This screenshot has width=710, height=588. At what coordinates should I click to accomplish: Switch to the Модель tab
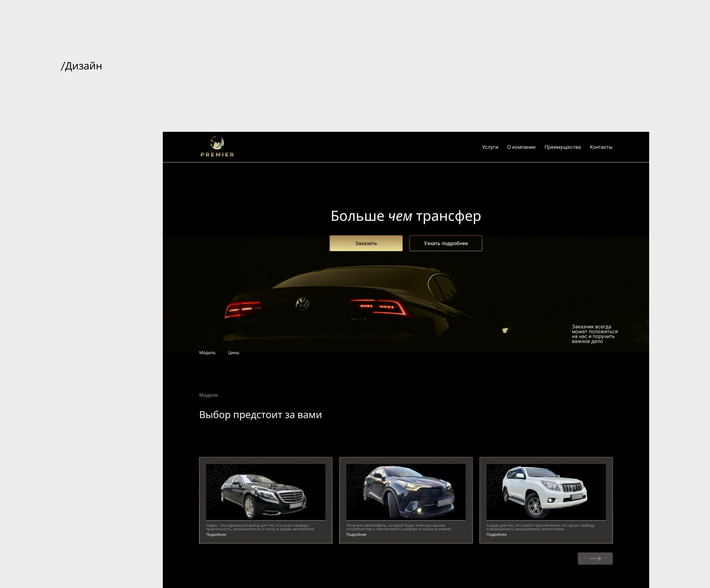tap(207, 352)
